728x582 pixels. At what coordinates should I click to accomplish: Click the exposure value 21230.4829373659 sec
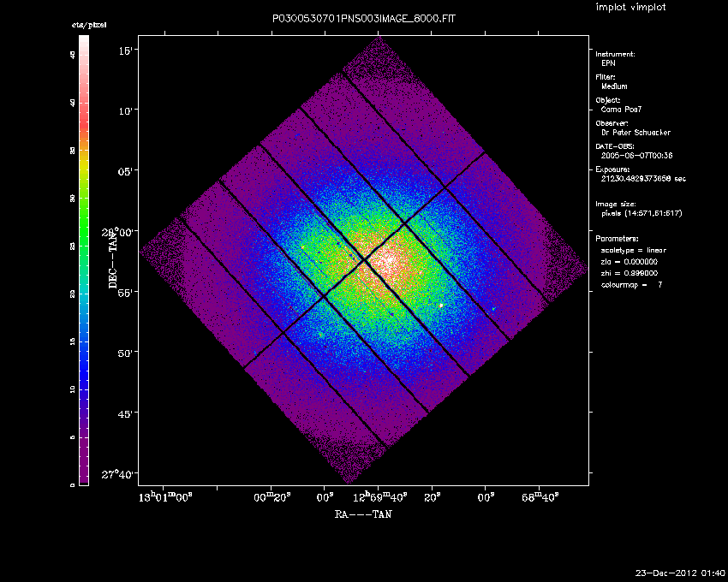[643, 179]
